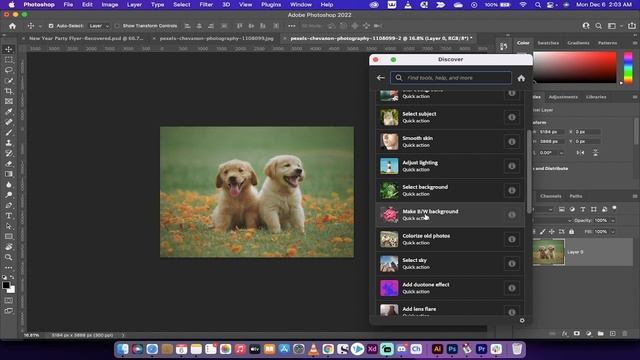This screenshot has height=360, width=640.
Task: Select the Brush tool
Action: 9,133
